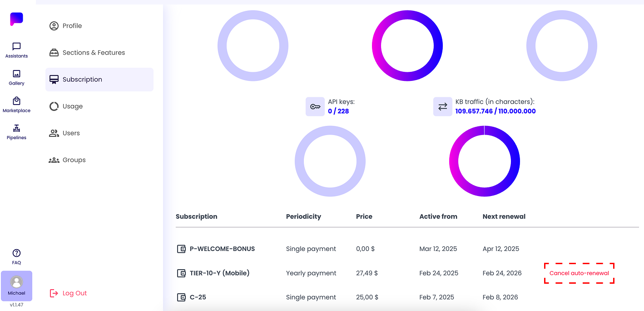Click the app logo at top left
The height and width of the screenshot is (311, 644).
coord(16,19)
